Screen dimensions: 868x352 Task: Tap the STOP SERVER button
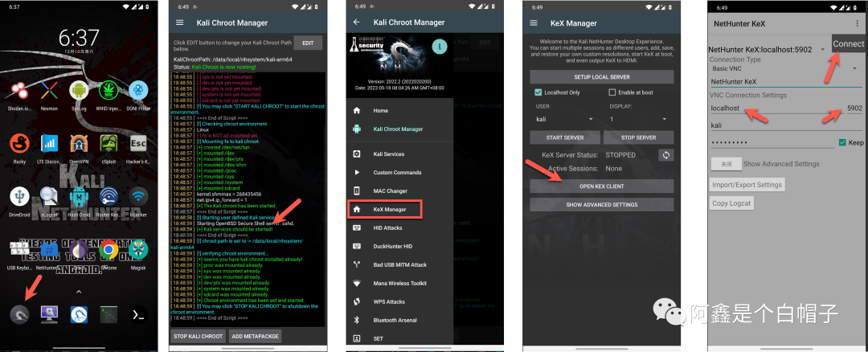[638, 137]
